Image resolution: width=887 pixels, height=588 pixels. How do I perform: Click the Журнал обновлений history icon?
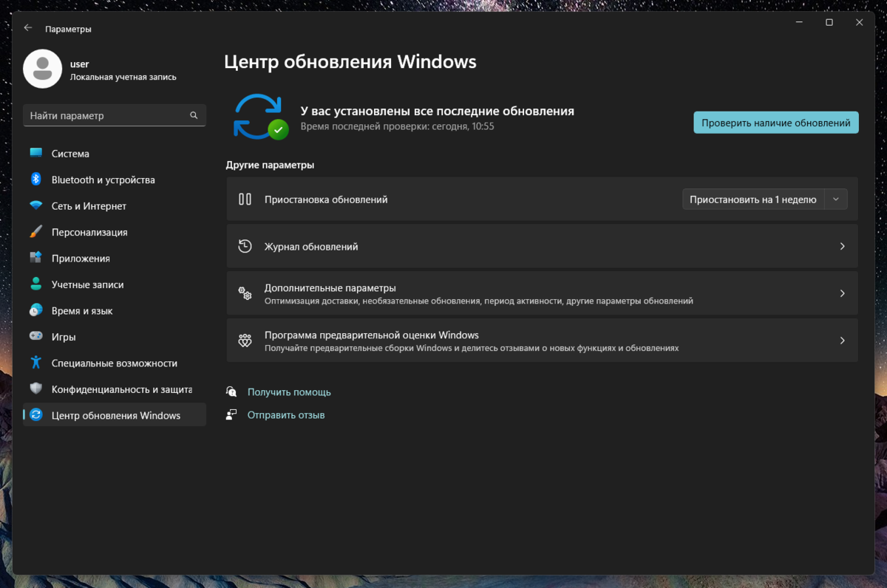[245, 247]
